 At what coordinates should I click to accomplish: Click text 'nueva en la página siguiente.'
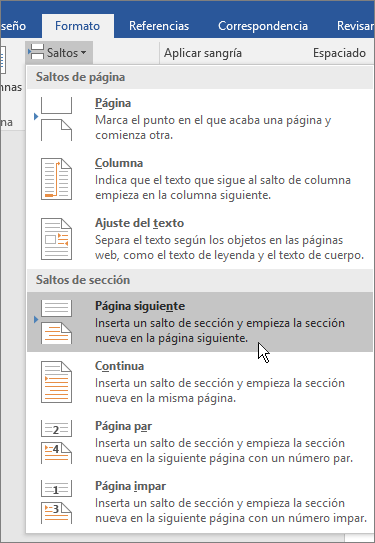[172, 338]
